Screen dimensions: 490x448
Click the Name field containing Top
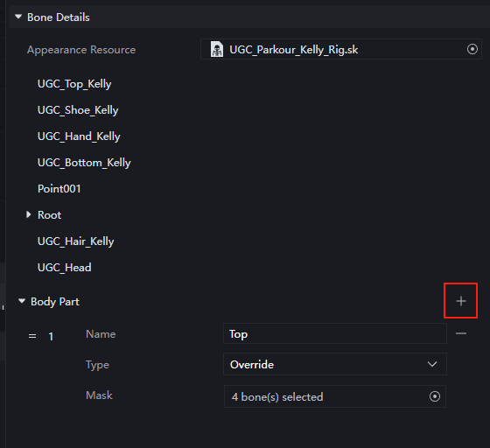(334, 333)
